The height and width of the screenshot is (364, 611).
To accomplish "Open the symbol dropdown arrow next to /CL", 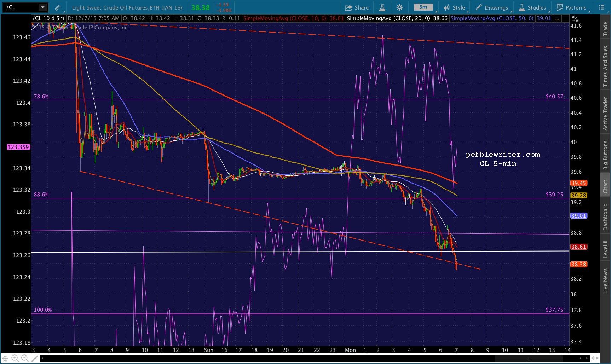I will 42,7.
